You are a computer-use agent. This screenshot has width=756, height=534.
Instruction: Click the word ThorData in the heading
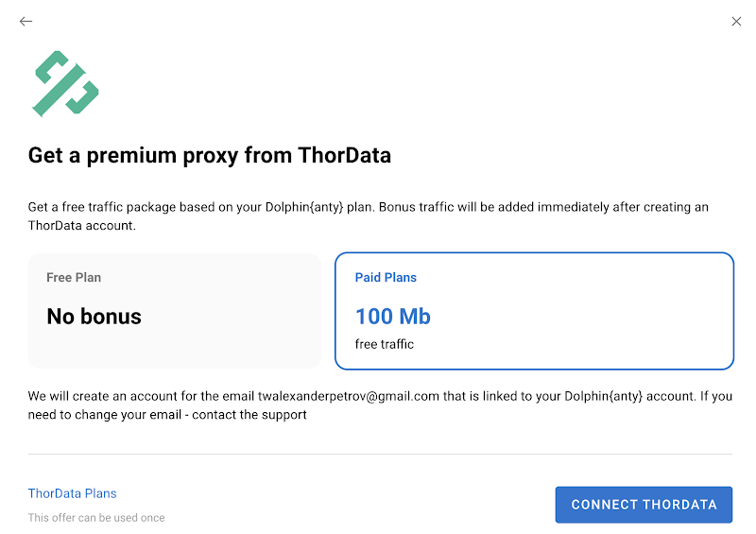click(344, 155)
